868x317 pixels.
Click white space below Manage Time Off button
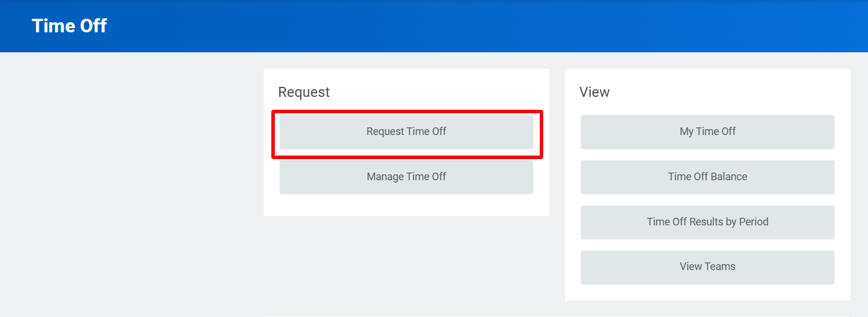(x=406, y=205)
